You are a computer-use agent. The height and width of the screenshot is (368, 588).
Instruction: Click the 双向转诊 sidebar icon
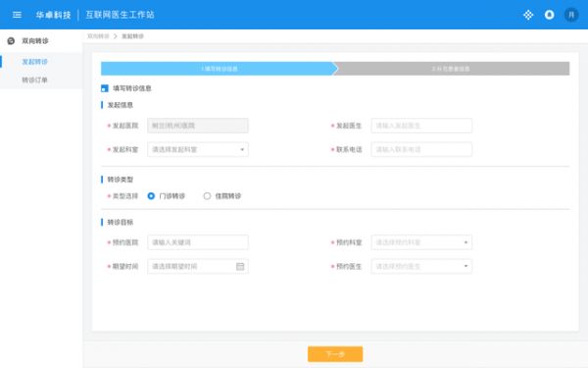[11, 41]
